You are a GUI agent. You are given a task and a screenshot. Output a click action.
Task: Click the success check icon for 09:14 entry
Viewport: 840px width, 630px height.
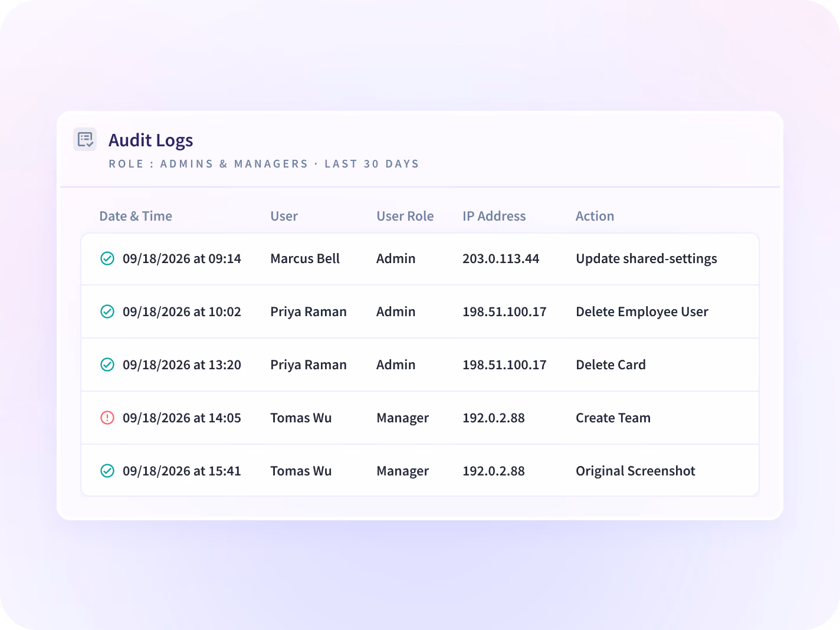(107, 258)
